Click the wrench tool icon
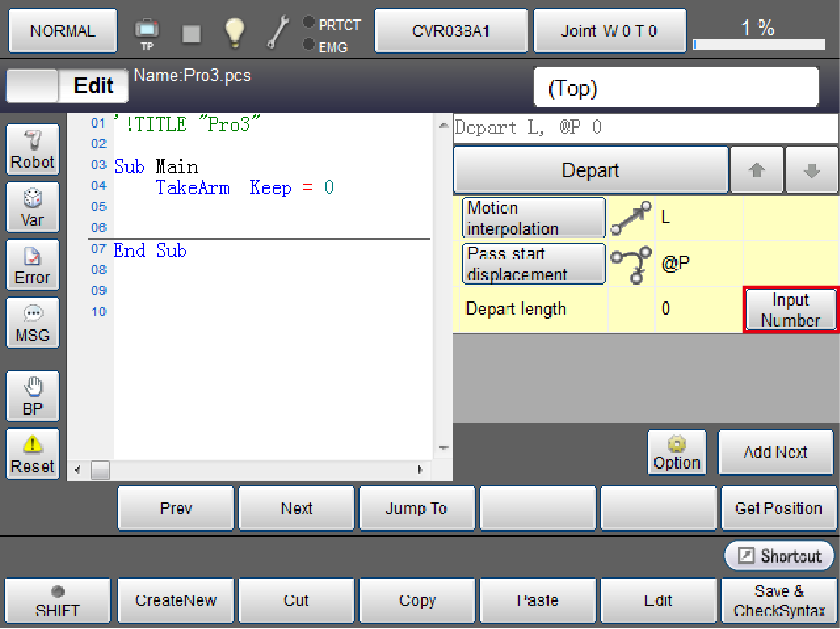 tap(278, 32)
